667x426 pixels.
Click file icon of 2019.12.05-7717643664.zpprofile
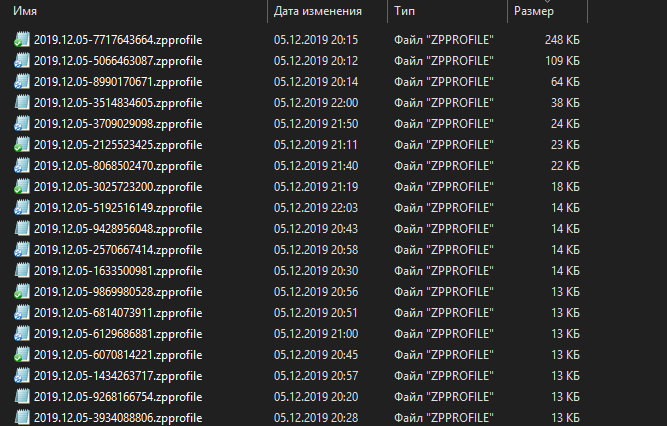pos(22,40)
